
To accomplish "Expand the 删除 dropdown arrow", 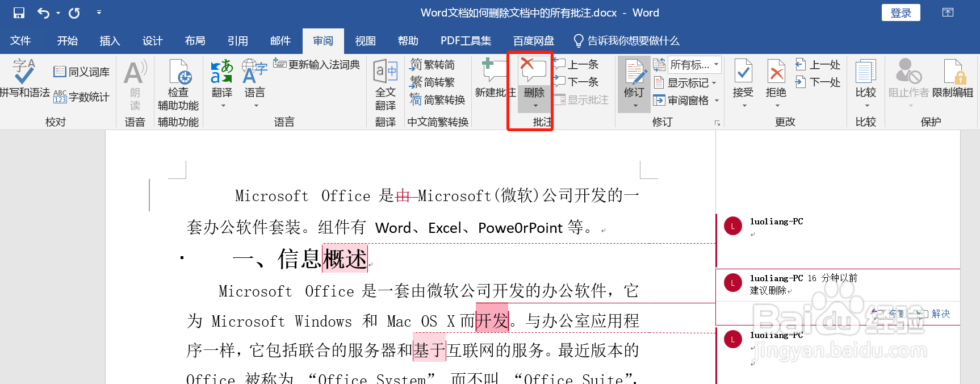I will coord(534,106).
